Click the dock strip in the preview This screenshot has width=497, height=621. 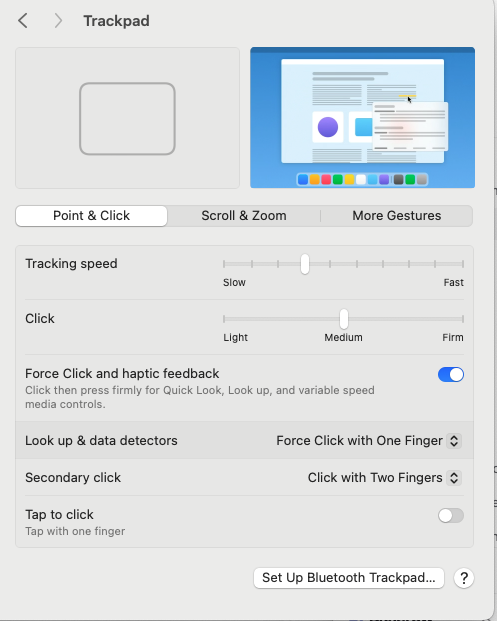click(x=362, y=179)
